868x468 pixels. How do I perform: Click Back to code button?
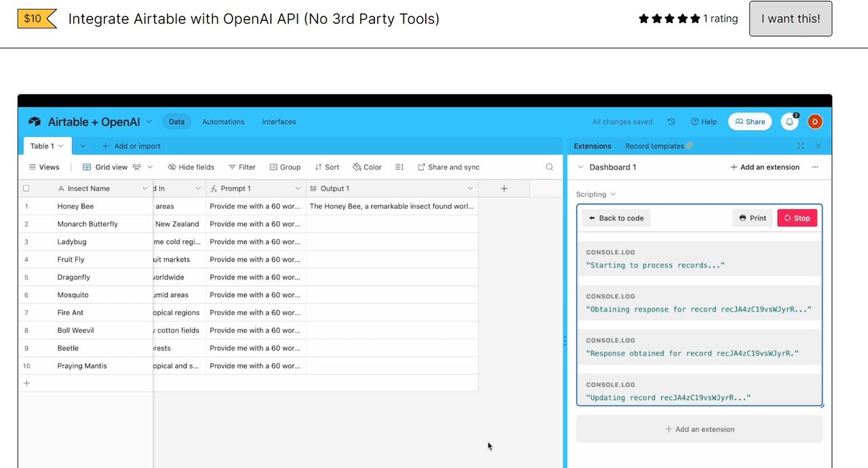pyautogui.click(x=616, y=218)
